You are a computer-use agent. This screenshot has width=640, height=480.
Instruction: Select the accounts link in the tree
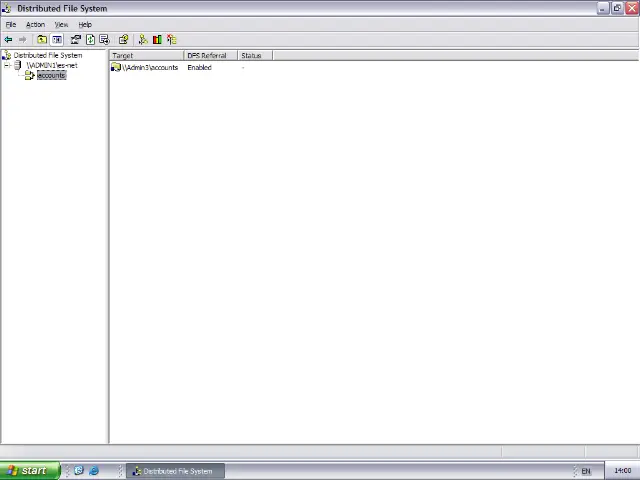click(50, 76)
